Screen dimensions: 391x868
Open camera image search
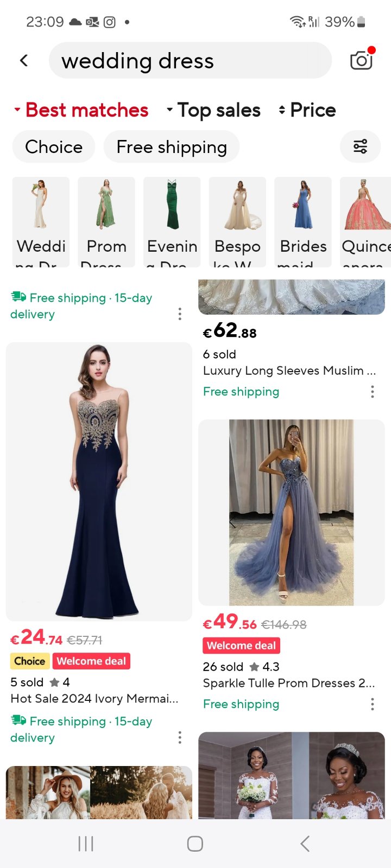pyautogui.click(x=361, y=60)
